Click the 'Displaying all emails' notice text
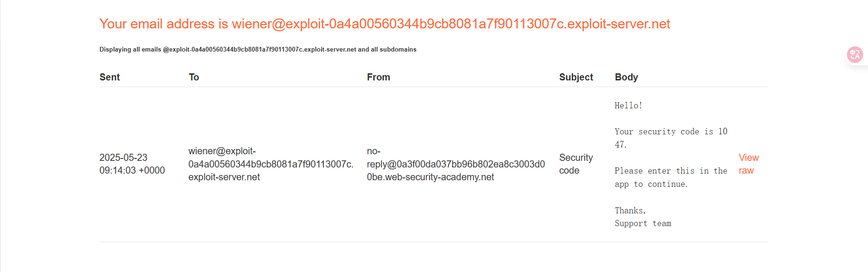This screenshot has width=868, height=272. (x=258, y=50)
